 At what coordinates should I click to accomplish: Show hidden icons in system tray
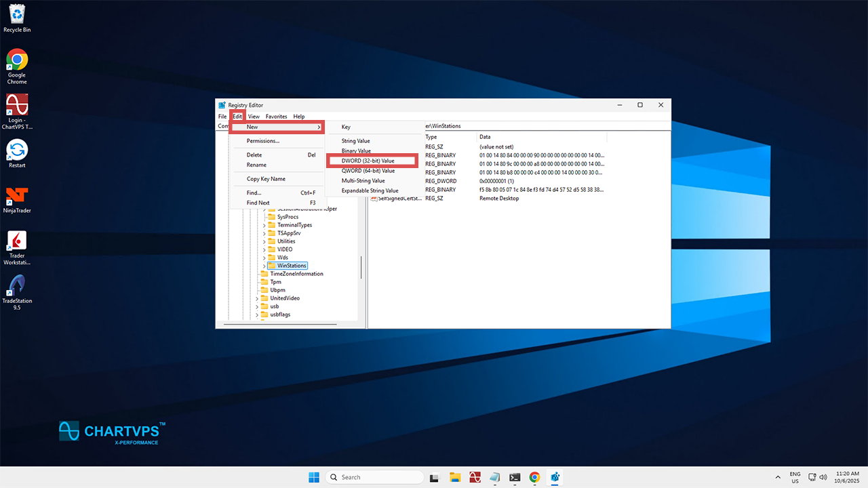[x=777, y=477]
